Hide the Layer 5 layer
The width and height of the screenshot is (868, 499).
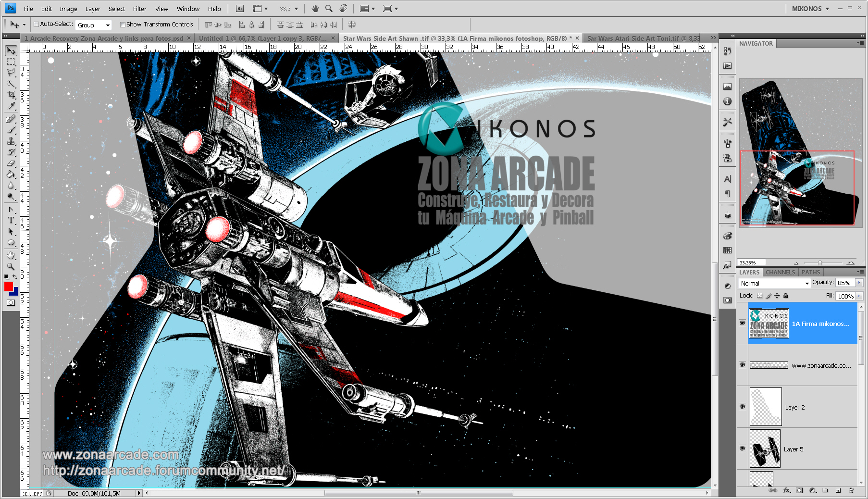click(742, 448)
